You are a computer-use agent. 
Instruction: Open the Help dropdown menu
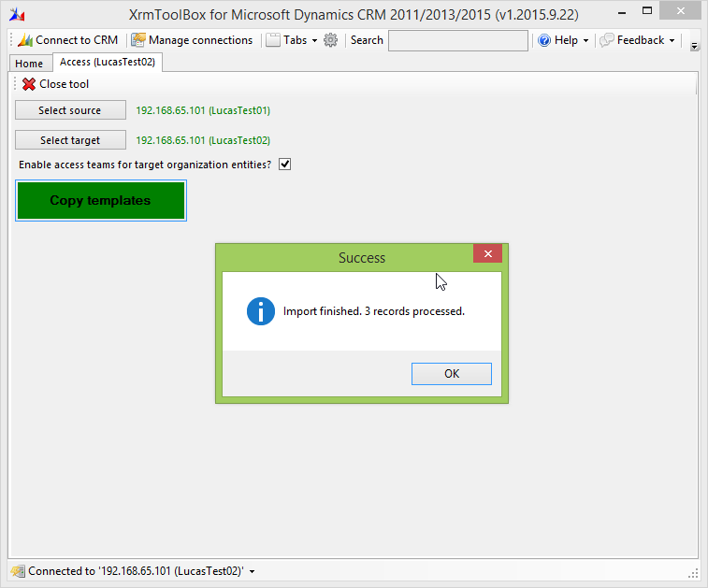coord(564,40)
